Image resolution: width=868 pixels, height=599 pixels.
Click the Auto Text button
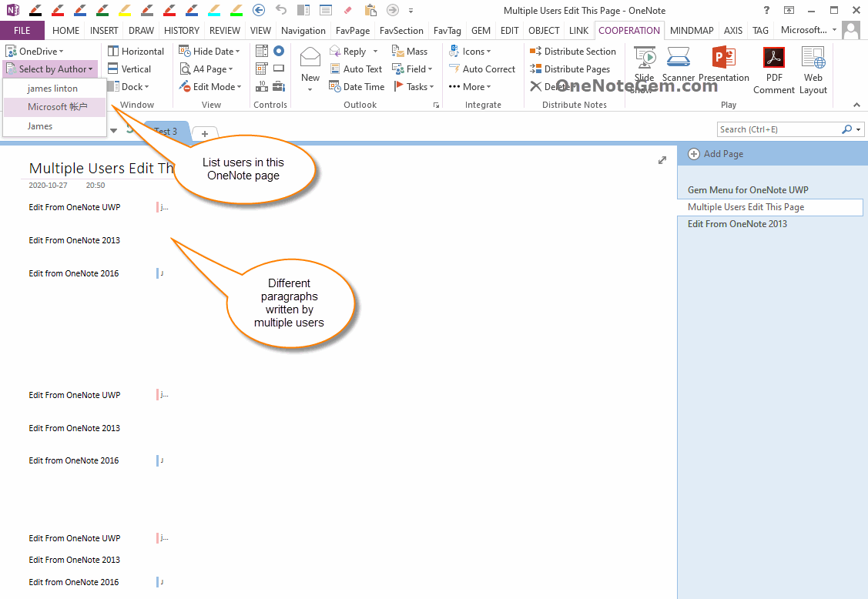[356, 69]
